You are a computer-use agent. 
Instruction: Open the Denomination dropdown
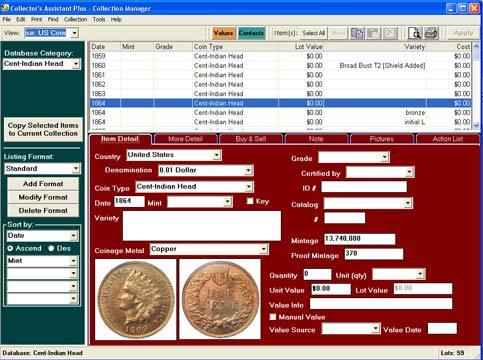248,170
